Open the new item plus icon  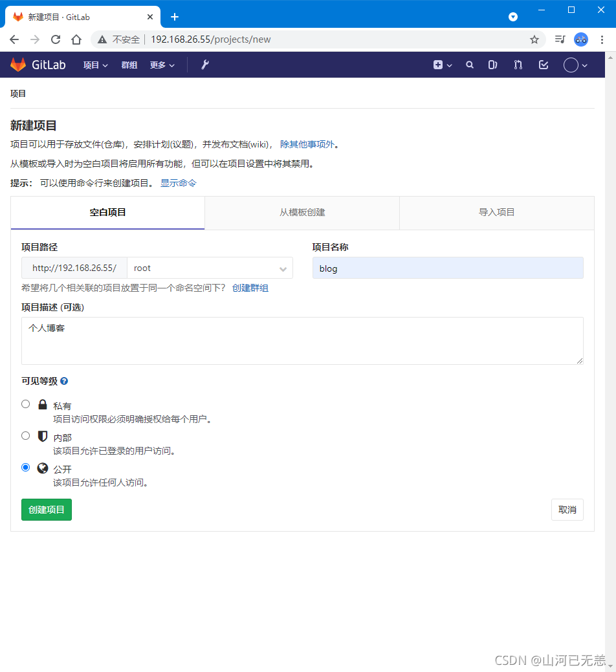tap(437, 65)
